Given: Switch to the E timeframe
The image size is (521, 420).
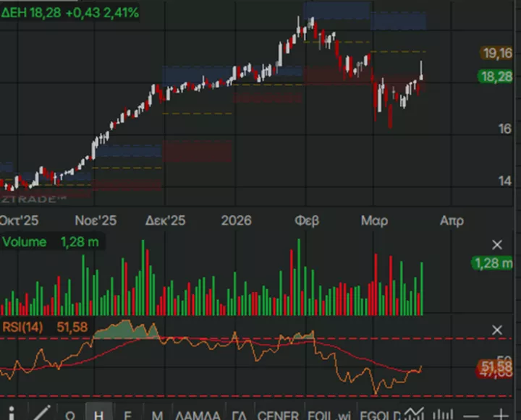Looking at the screenshot, I should pyautogui.click(x=128, y=415).
